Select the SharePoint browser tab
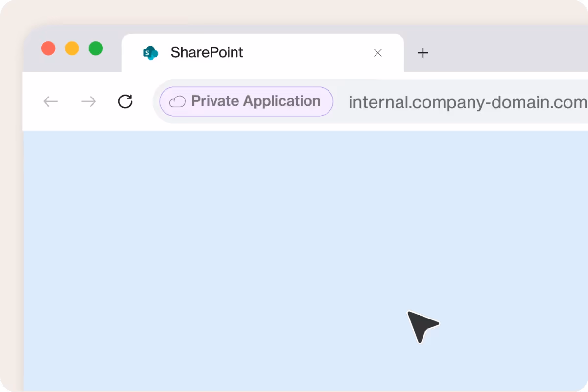Screen dimensions: 588x392 click(x=263, y=53)
